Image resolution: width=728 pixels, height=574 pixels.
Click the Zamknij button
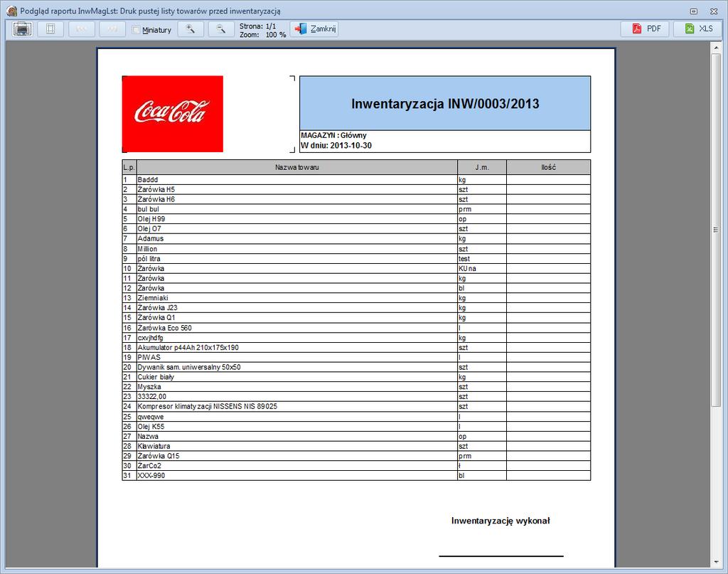(x=314, y=29)
